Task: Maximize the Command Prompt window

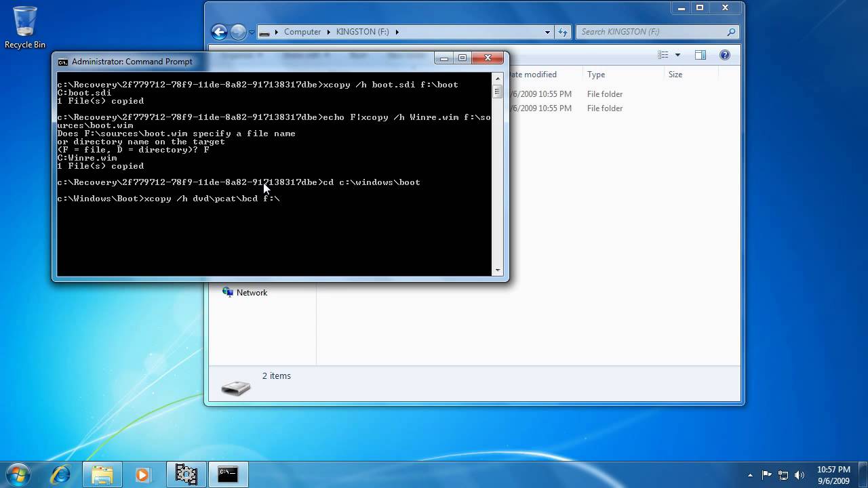Action: click(x=462, y=58)
